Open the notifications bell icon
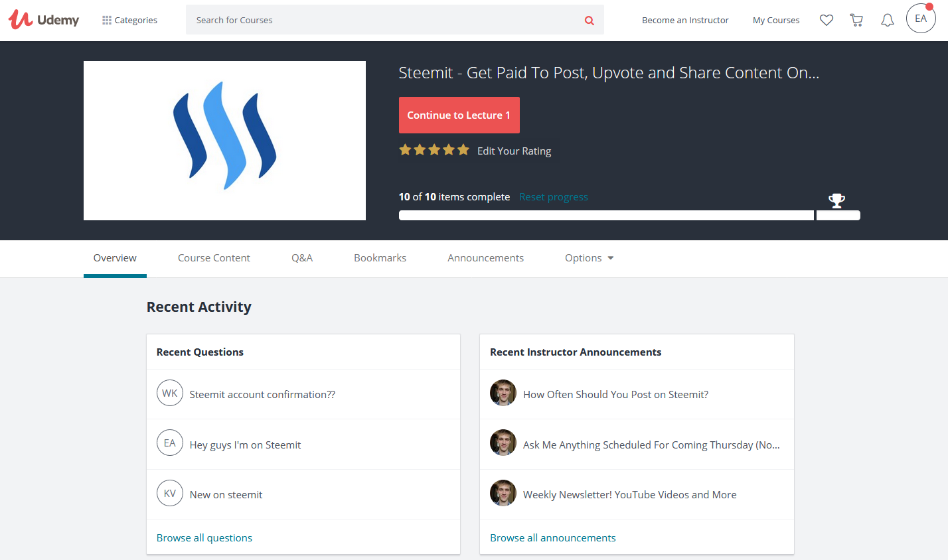The width and height of the screenshot is (948, 560). (887, 21)
